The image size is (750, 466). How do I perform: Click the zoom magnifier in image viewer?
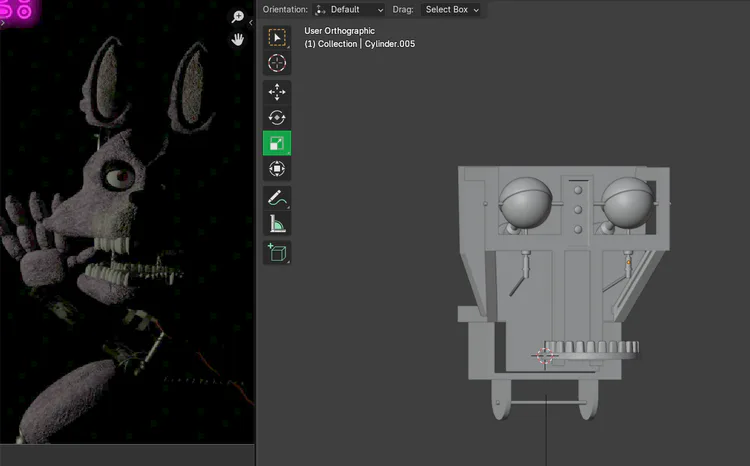tap(238, 17)
